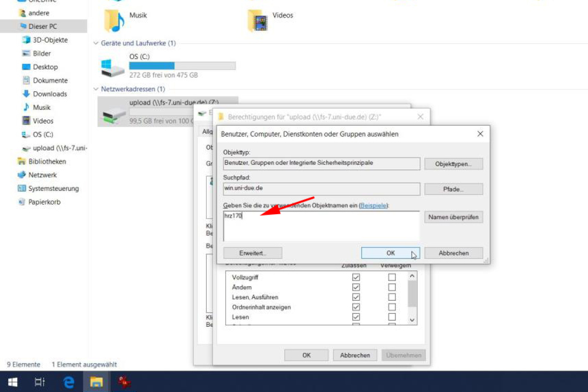The image size is (588, 392).
Task: Select Dieser PC in sidebar
Action: (43, 26)
